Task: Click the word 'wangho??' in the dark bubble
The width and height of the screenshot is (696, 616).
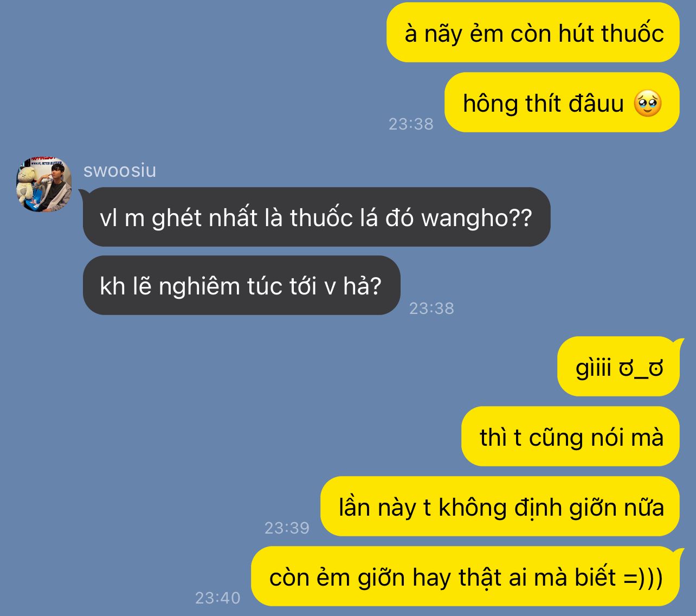Action: 476,218
